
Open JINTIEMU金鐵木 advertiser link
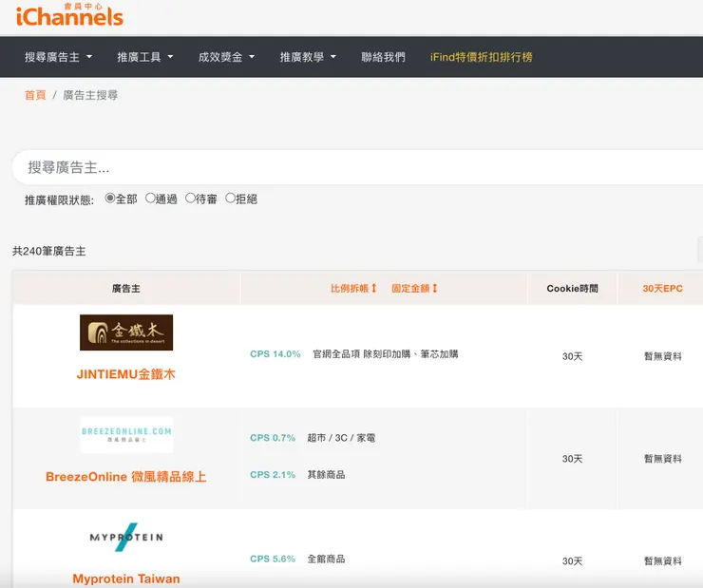(126, 374)
